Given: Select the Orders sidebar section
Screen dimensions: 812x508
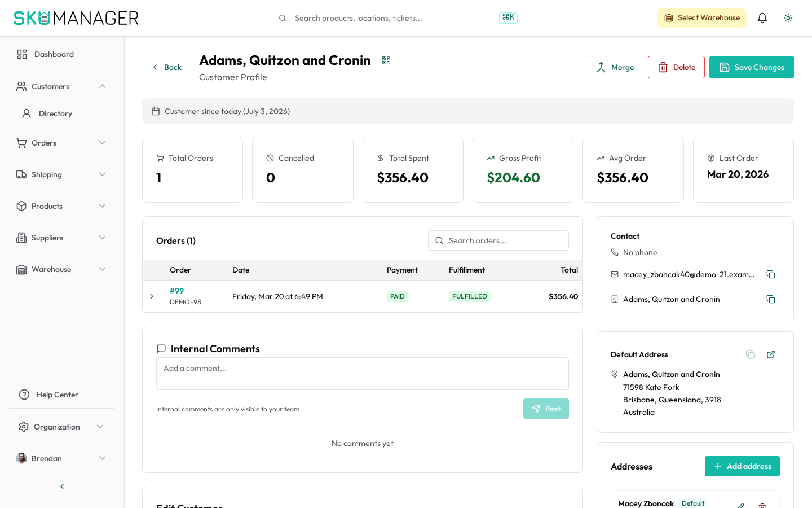Looking at the screenshot, I should click(x=61, y=143).
